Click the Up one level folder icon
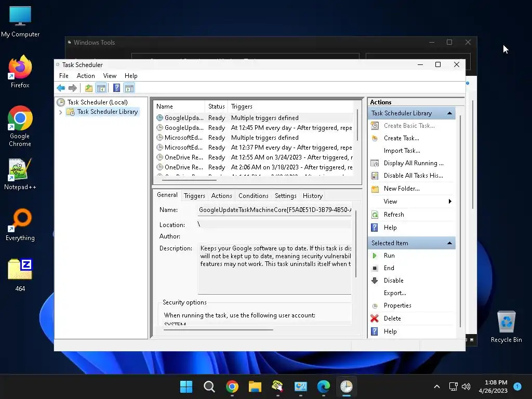Screen dimensions: 532x399 [88, 88]
